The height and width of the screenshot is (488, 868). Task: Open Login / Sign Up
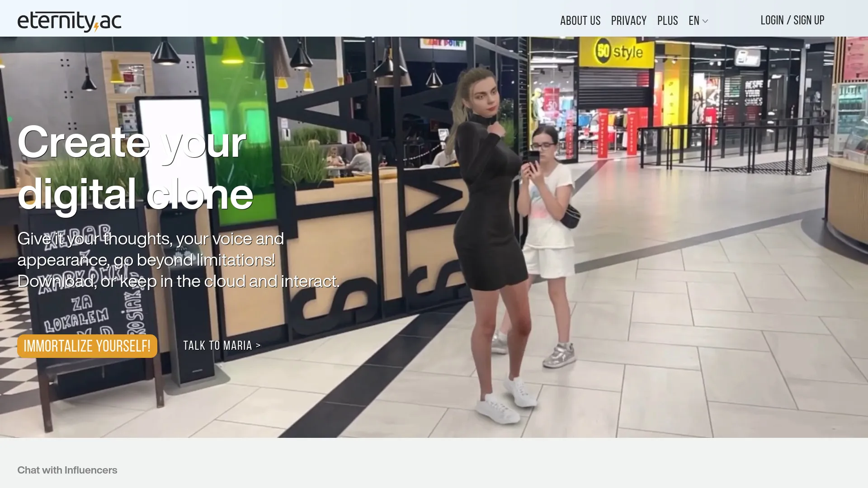[792, 20]
